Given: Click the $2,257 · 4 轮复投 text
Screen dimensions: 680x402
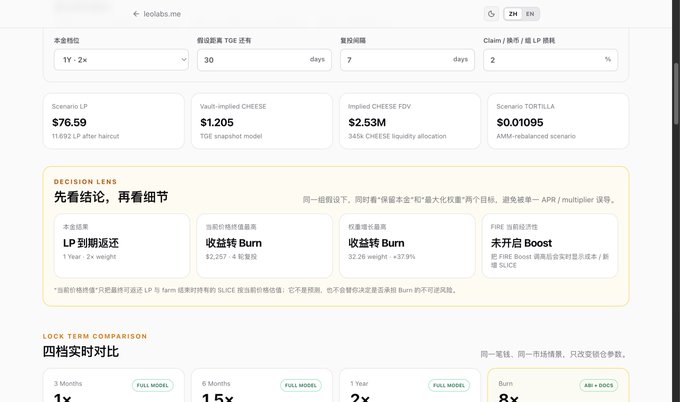Looking at the screenshot, I should [x=231, y=257].
